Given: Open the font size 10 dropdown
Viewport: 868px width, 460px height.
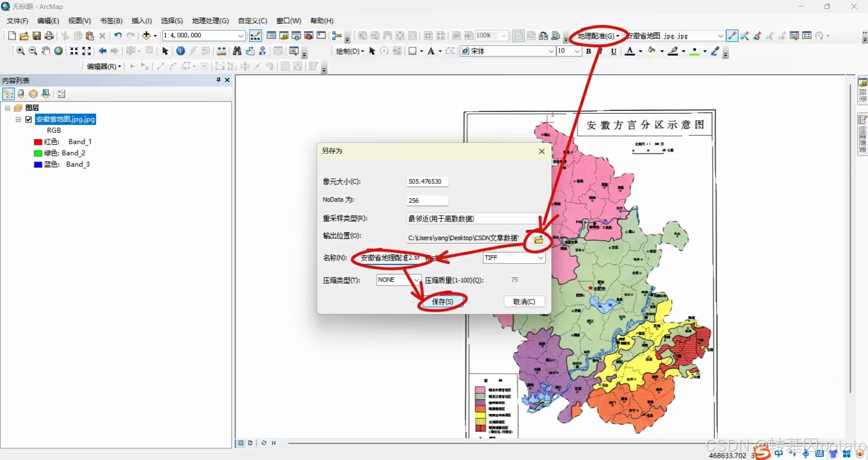Looking at the screenshot, I should click(577, 51).
